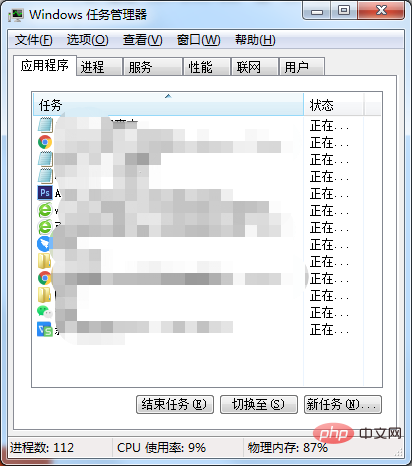Click the 结束任务(E) button

tap(175, 405)
